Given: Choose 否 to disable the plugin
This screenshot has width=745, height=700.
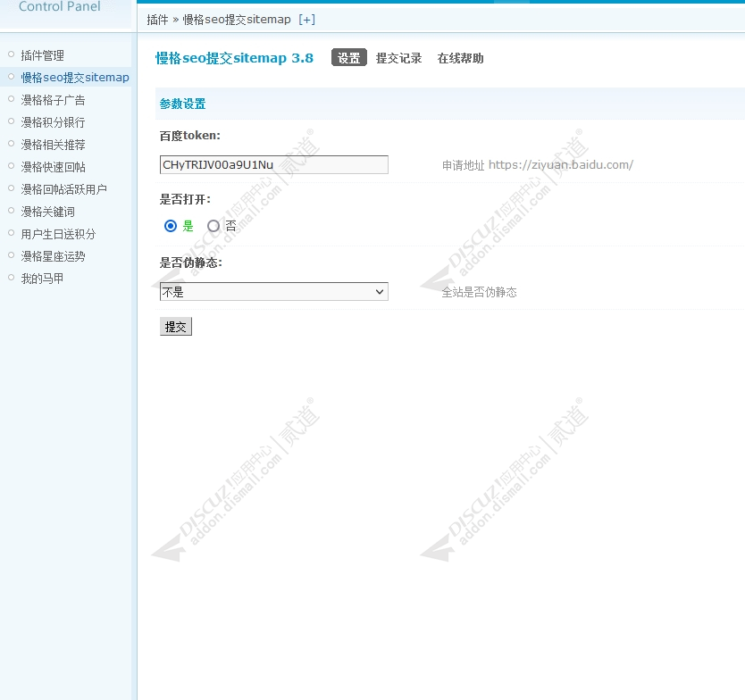Looking at the screenshot, I should [213, 226].
